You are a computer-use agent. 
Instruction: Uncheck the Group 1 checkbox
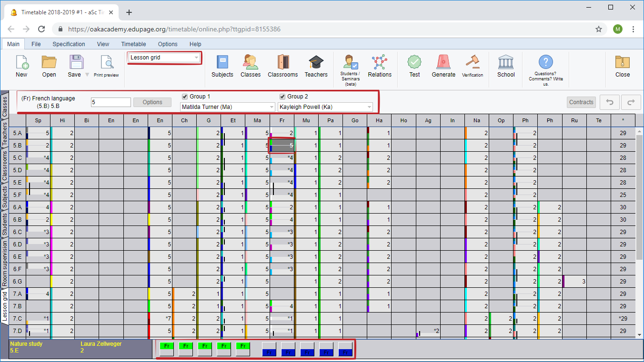click(x=185, y=97)
